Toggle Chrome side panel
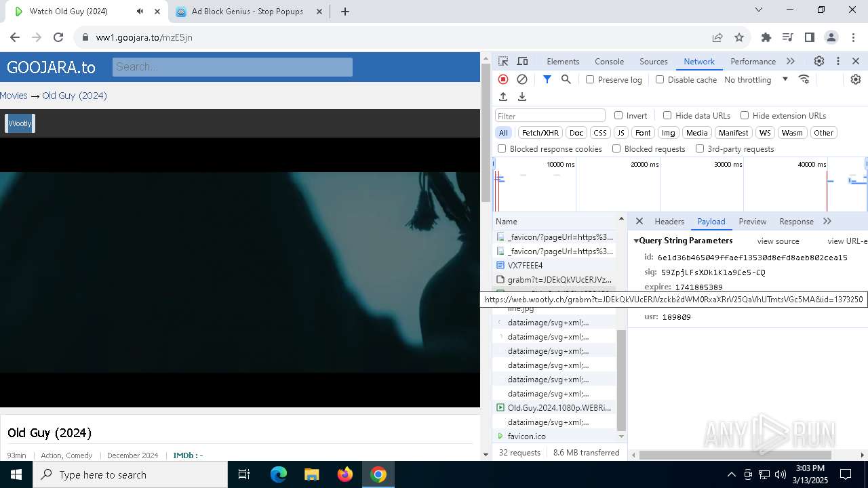The height and width of the screenshot is (488, 868). click(810, 37)
